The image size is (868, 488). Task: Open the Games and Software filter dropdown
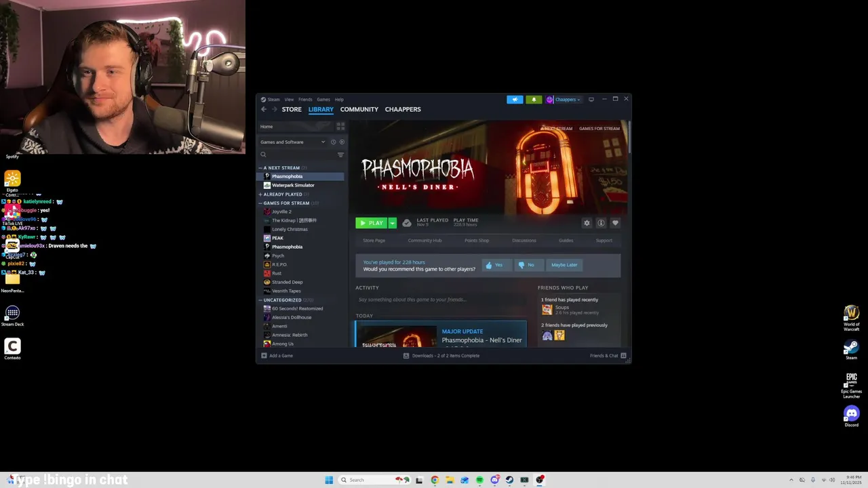click(x=293, y=142)
